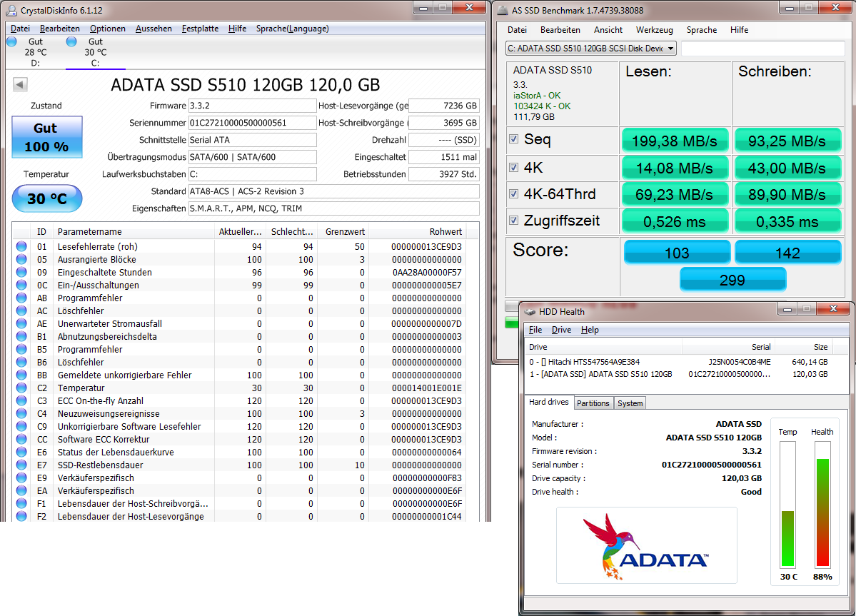Click the Firmware field showing 3.3.2
The image size is (856, 616).
(x=252, y=106)
